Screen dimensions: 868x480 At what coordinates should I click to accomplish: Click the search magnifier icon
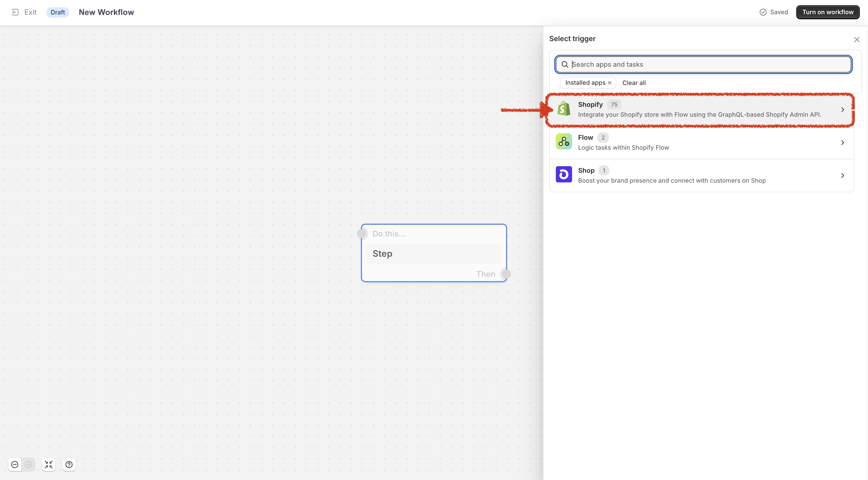(x=565, y=64)
